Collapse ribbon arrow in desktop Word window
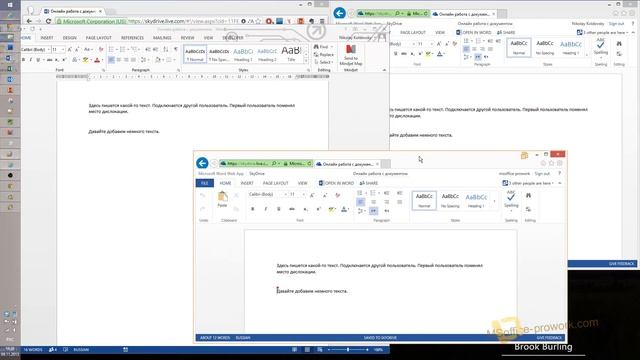The height and width of the screenshot is (360, 640). pos(384,70)
